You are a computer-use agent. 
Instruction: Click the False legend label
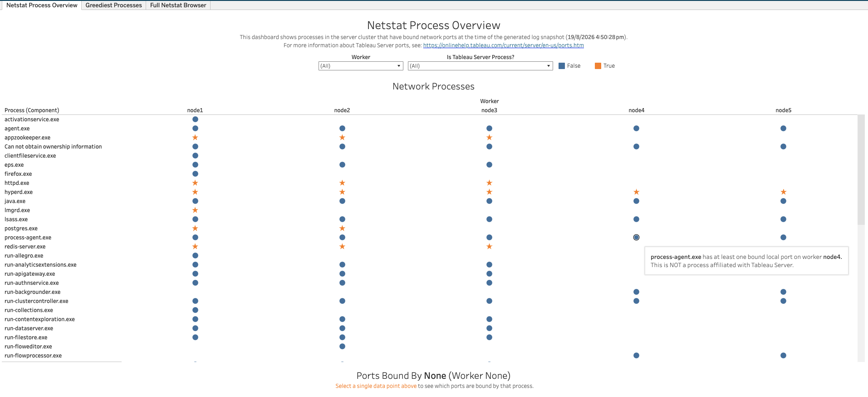tap(574, 66)
